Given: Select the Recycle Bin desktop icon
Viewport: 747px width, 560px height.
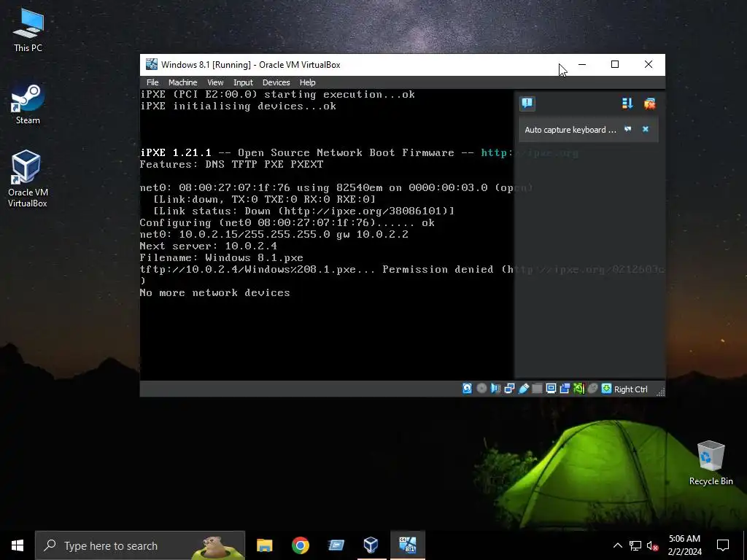Looking at the screenshot, I should 711,462.
